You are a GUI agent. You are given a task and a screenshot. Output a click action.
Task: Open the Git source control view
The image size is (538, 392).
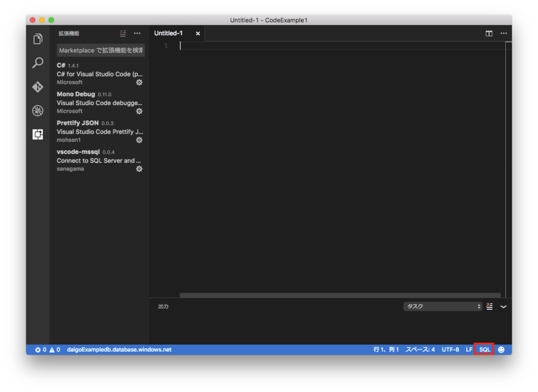(x=38, y=87)
